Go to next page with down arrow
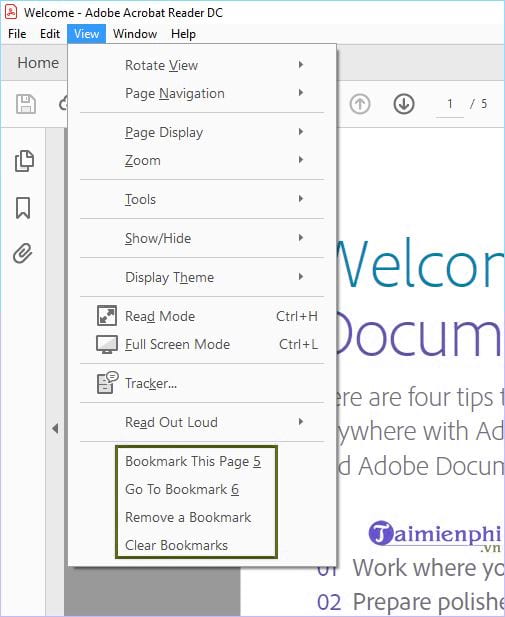The width and height of the screenshot is (505, 617). [404, 104]
